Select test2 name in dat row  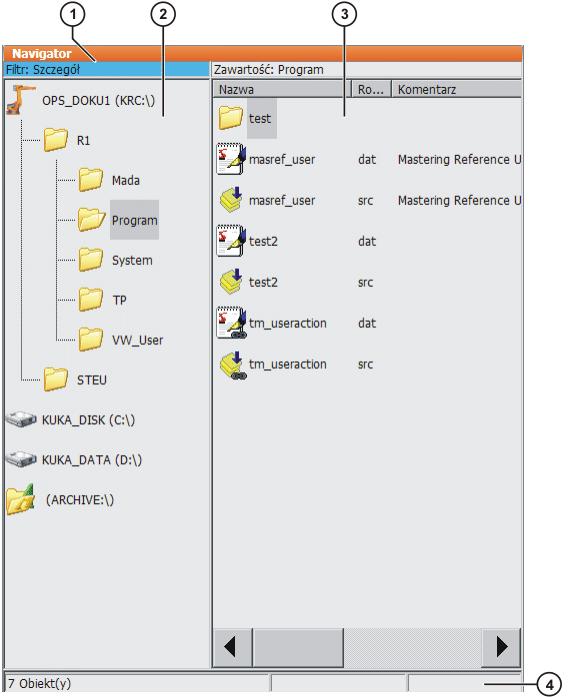[263, 241]
